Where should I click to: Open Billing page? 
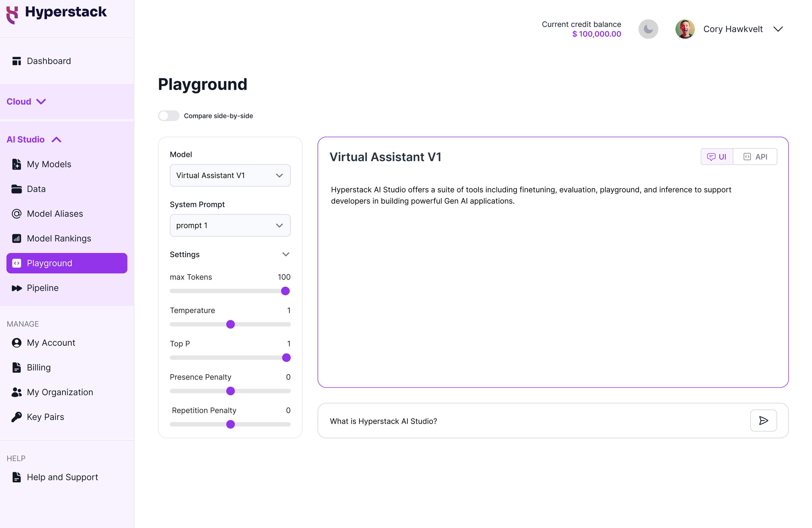pos(67,368)
